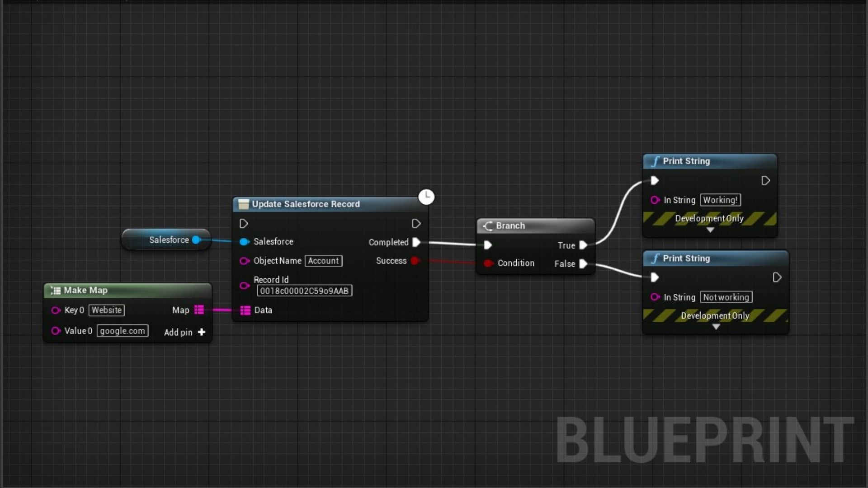The image size is (868, 488).
Task: Click the Map output pin on Make Map
Action: tap(199, 310)
